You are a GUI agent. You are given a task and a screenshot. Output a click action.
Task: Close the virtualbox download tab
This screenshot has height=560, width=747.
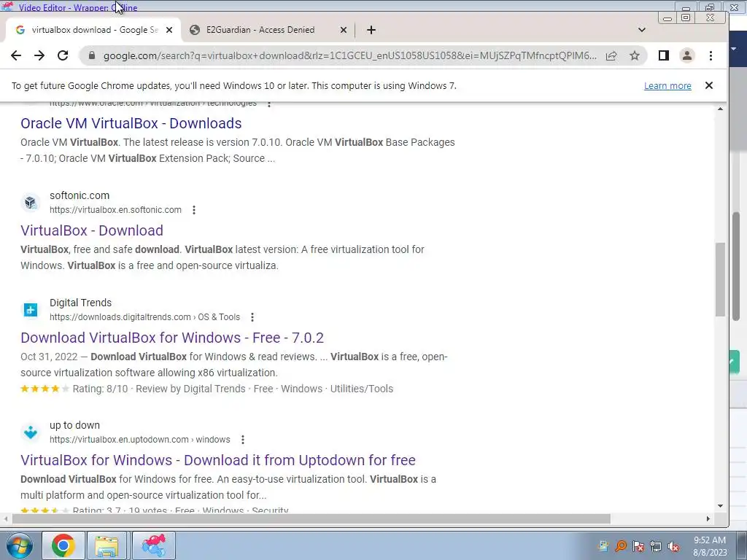[x=169, y=30]
